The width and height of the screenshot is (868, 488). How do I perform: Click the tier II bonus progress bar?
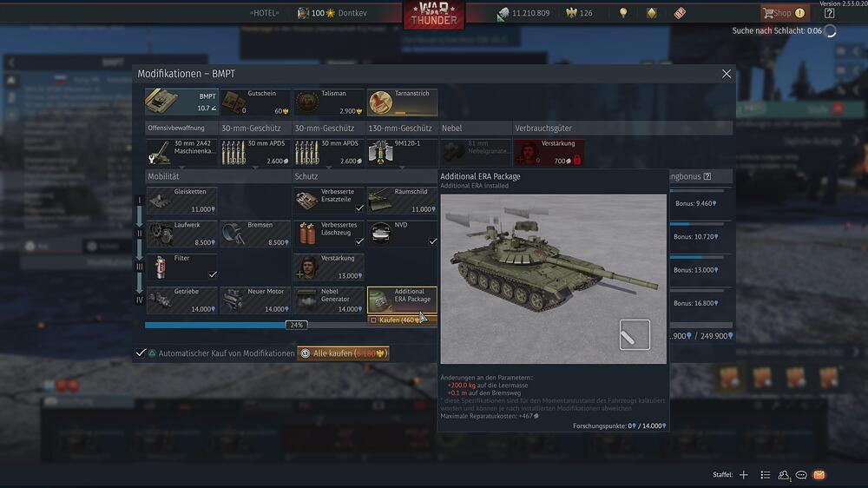pyautogui.click(x=697, y=224)
